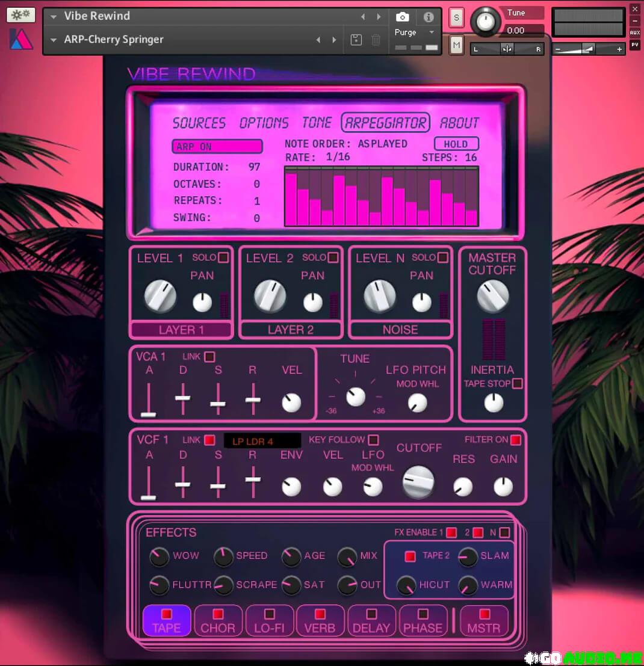Screen dimensions: 644x666
Task: Open the instrument info icon
Action: point(428,17)
